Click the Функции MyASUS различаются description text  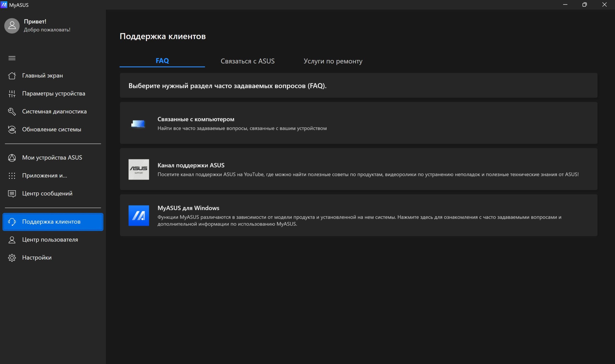point(359,221)
